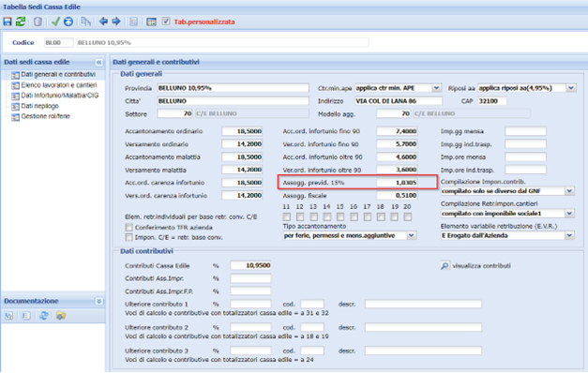588x373 pixels.
Task: Click the copy documents toolbar icon
Action: [x=86, y=22]
